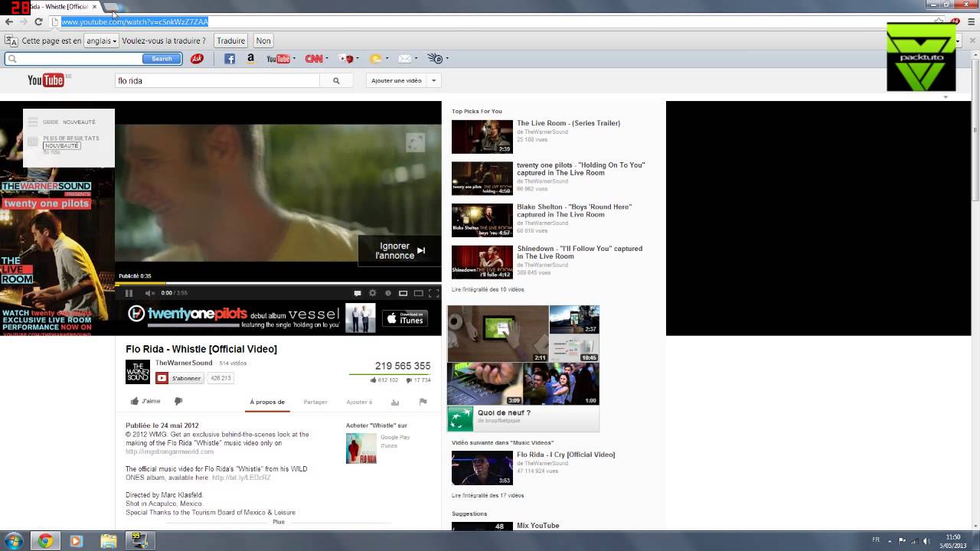Open Flo Rida I Cry Official Video

point(566,455)
